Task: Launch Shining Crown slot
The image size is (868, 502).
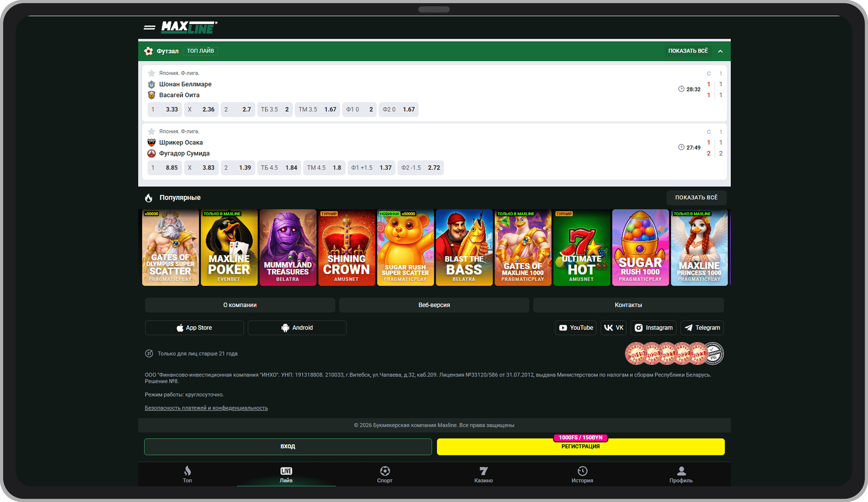Action: 347,248
